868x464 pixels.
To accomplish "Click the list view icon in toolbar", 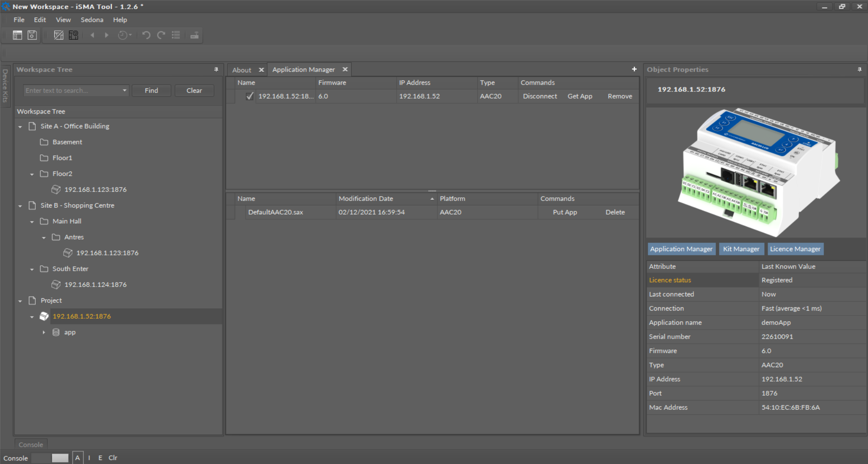I will point(176,35).
